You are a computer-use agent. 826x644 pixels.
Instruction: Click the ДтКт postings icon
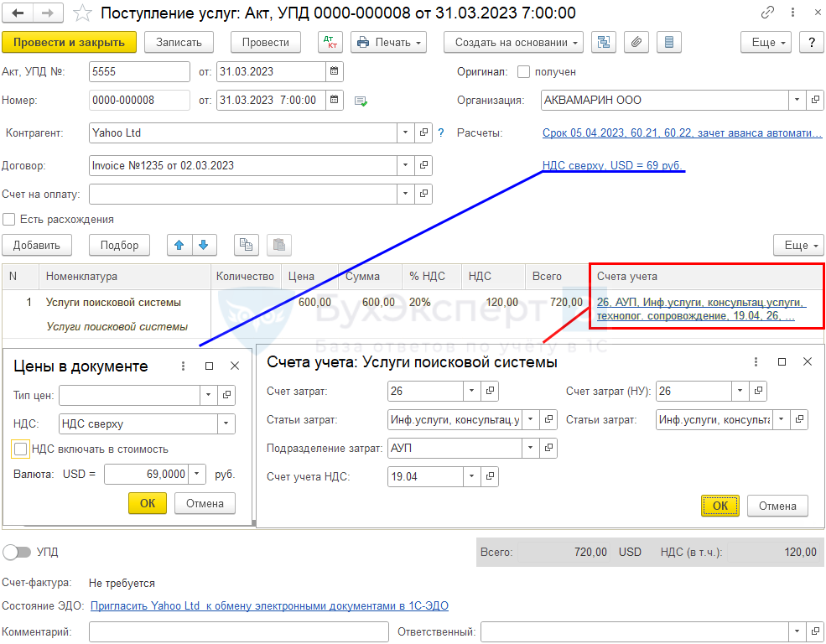(330, 42)
